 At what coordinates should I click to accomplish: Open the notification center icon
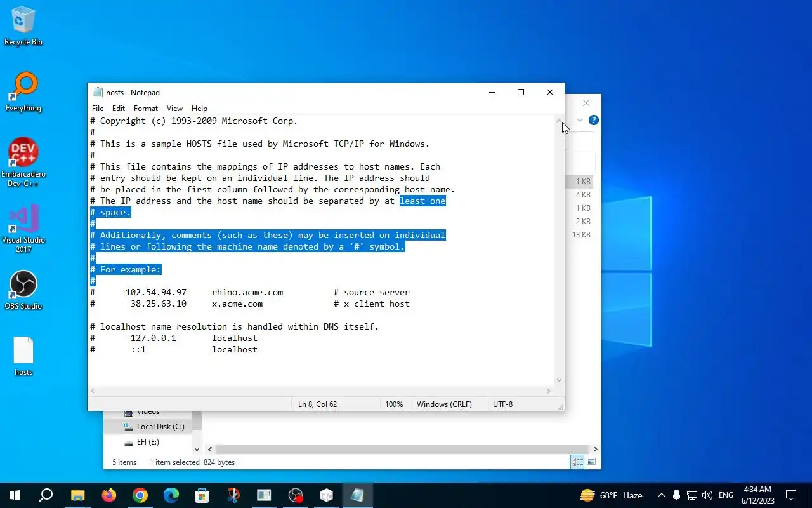point(791,495)
